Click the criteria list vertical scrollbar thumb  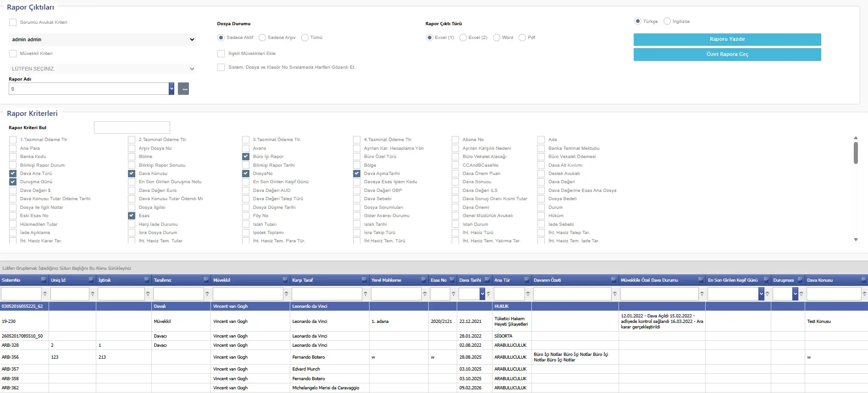[x=856, y=153]
